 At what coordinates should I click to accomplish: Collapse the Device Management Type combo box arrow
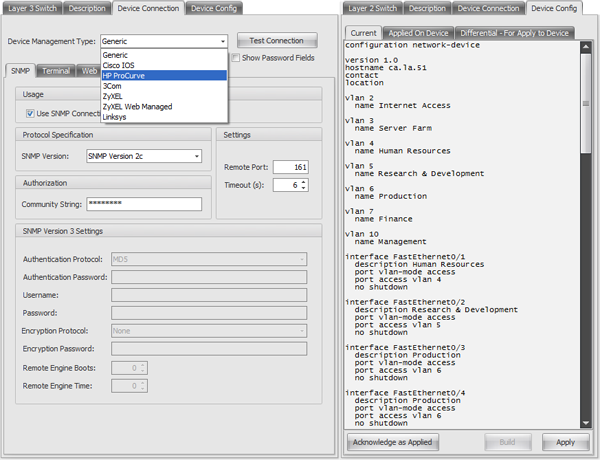220,41
